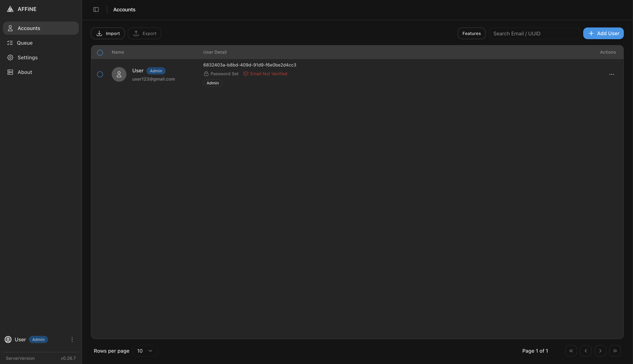Viewport: 633px width, 364px height.
Task: Click the AFFiNE logo icon
Action: click(x=10, y=9)
